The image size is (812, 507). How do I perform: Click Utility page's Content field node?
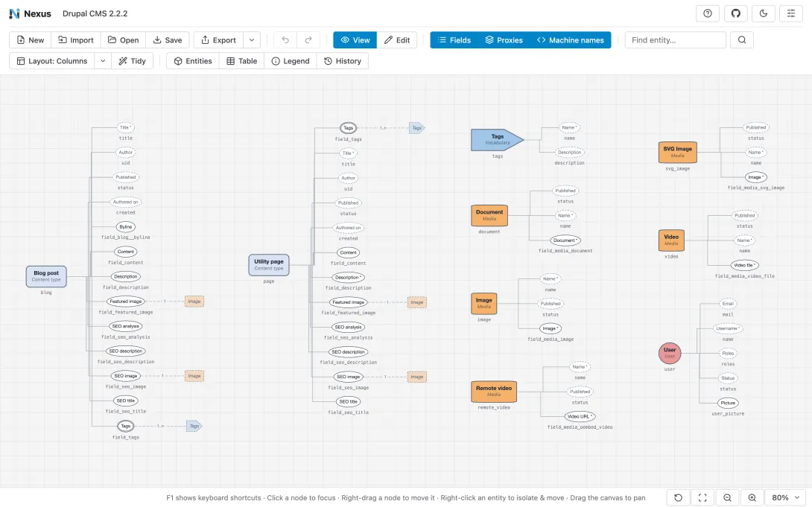[x=348, y=252]
